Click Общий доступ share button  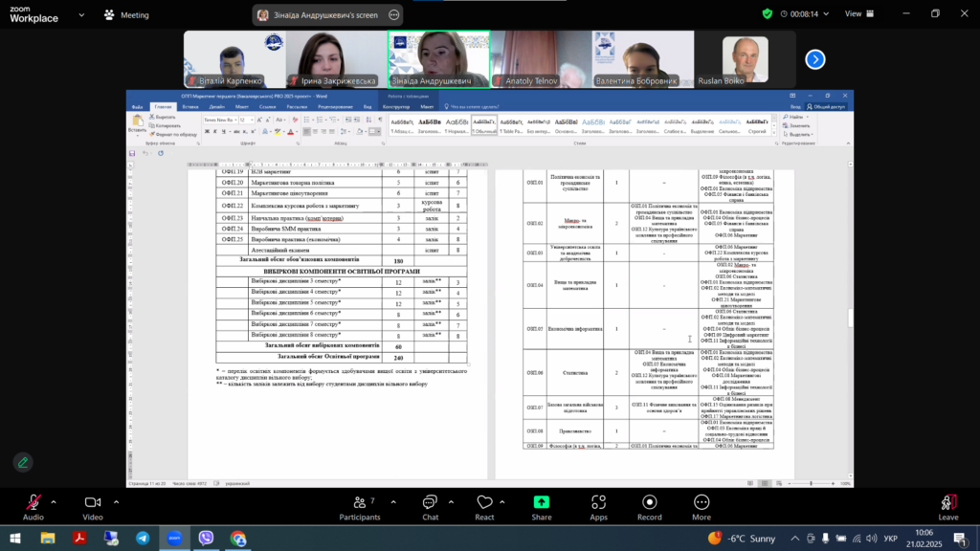click(x=826, y=107)
